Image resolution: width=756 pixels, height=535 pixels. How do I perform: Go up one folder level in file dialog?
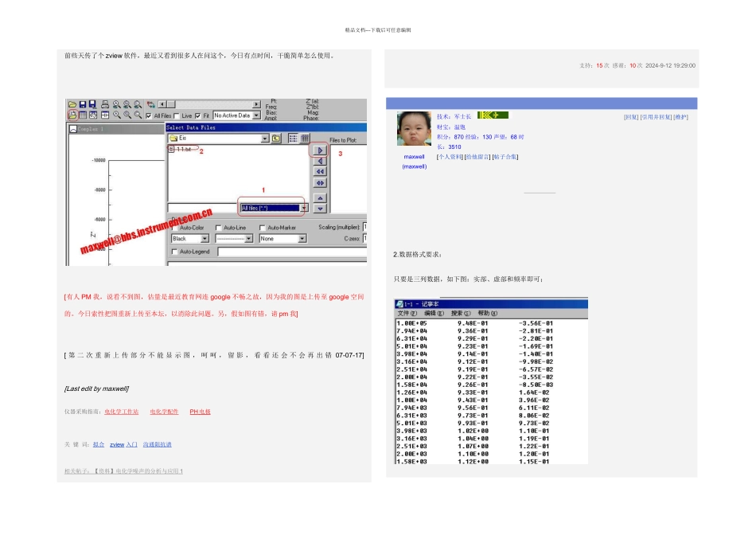tap(276, 139)
